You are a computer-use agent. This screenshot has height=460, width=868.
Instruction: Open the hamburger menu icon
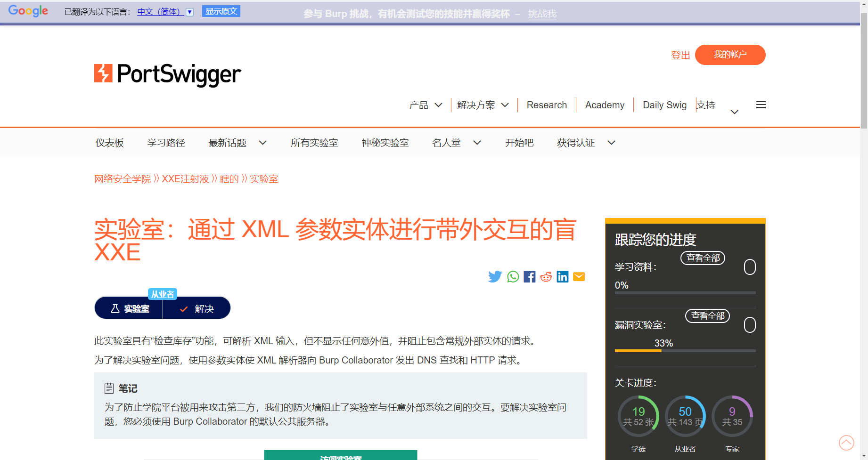pyautogui.click(x=761, y=105)
